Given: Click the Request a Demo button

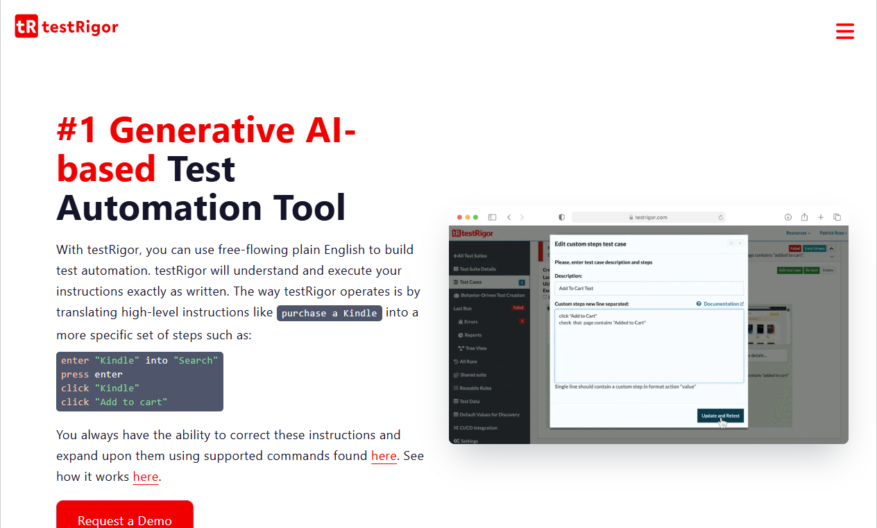Looking at the screenshot, I should point(125,515).
